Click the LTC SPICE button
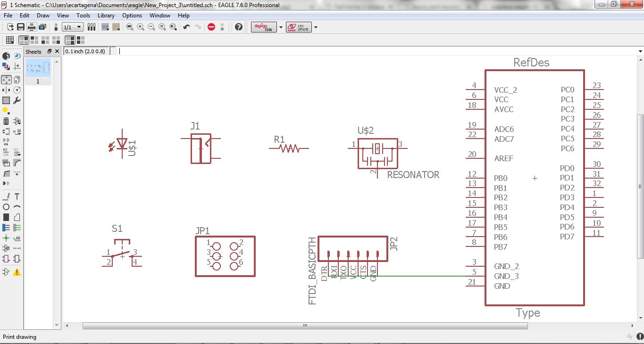The width and height of the screenshot is (644, 344). coord(299,27)
